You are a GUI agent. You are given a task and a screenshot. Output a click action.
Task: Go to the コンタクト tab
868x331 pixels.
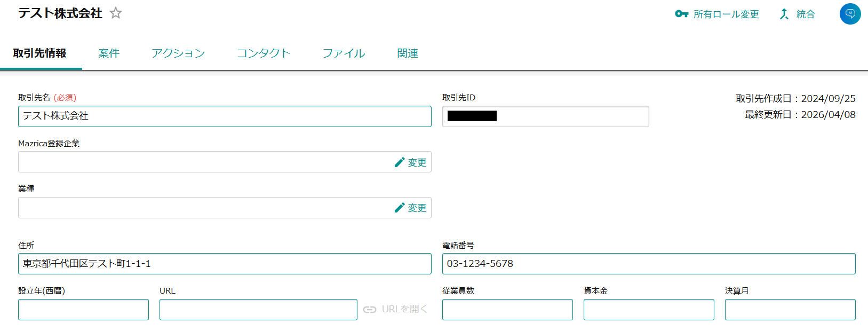coord(264,53)
